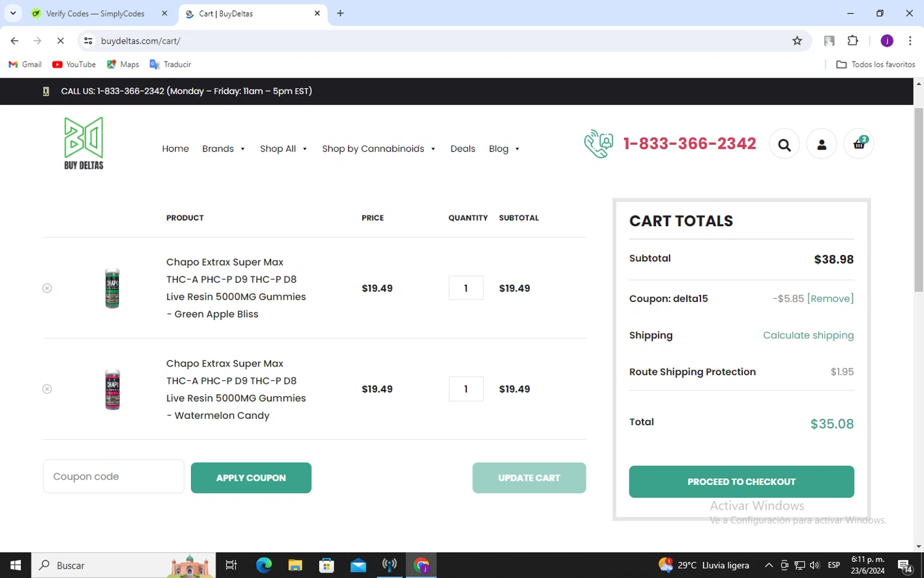Open Green Apple Bliss product link
The height and width of the screenshot is (578, 924).
click(x=236, y=288)
